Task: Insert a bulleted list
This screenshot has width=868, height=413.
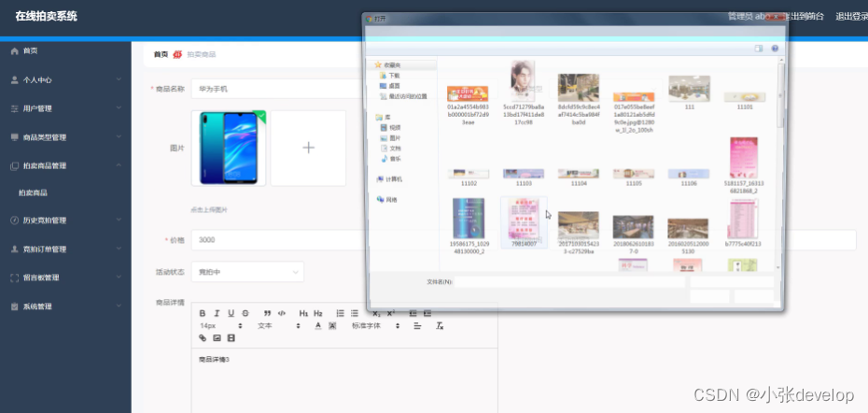Action: pos(355,313)
